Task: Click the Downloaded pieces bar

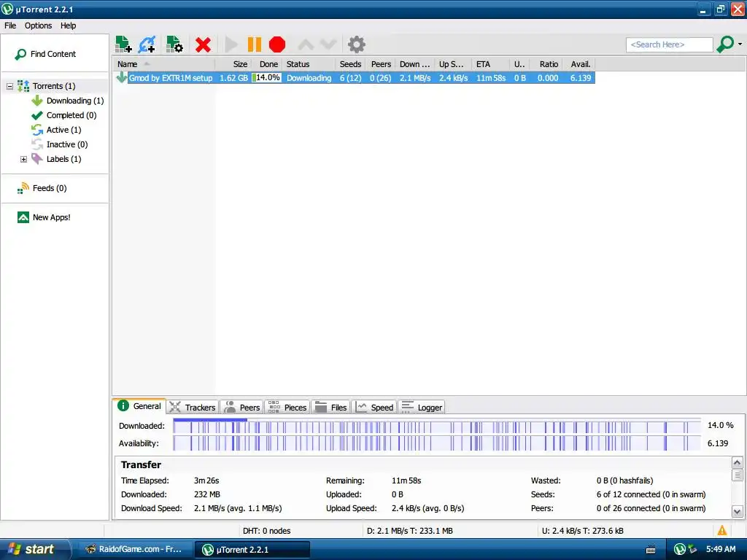Action: 437,426
